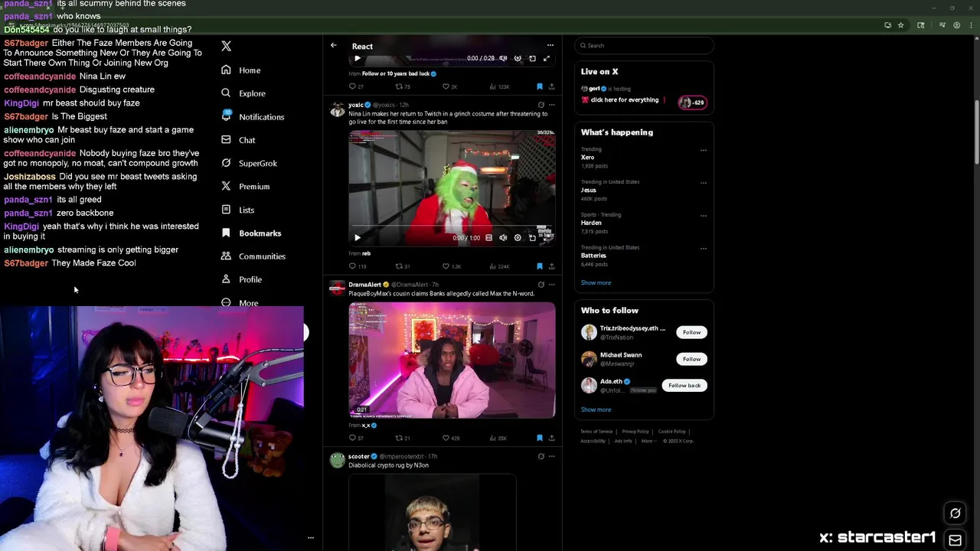
Task: Open the DramaAlert video thumbnail
Action: 452,360
